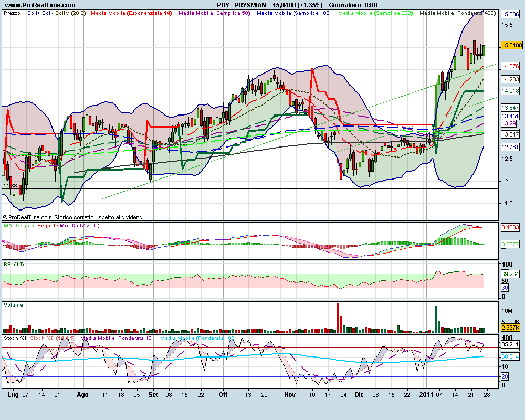Click the 2011 label on the time axis
This screenshot has width=525, height=420.
[426, 395]
